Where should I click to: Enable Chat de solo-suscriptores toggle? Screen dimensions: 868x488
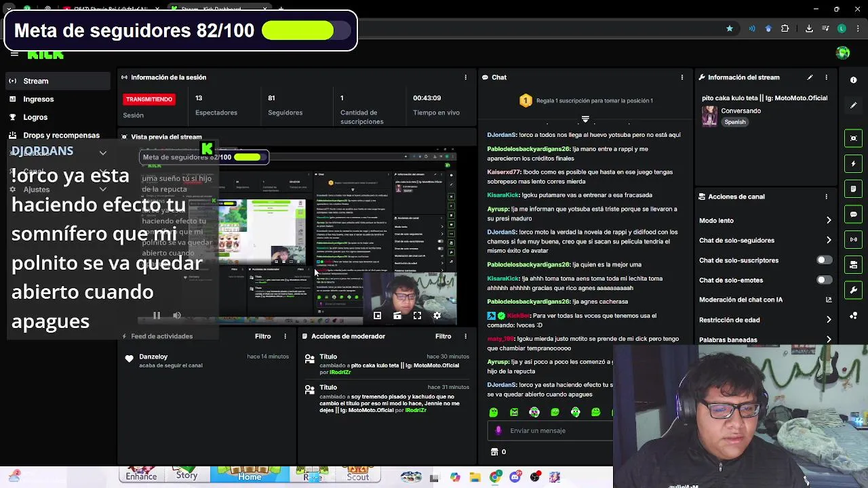point(824,260)
